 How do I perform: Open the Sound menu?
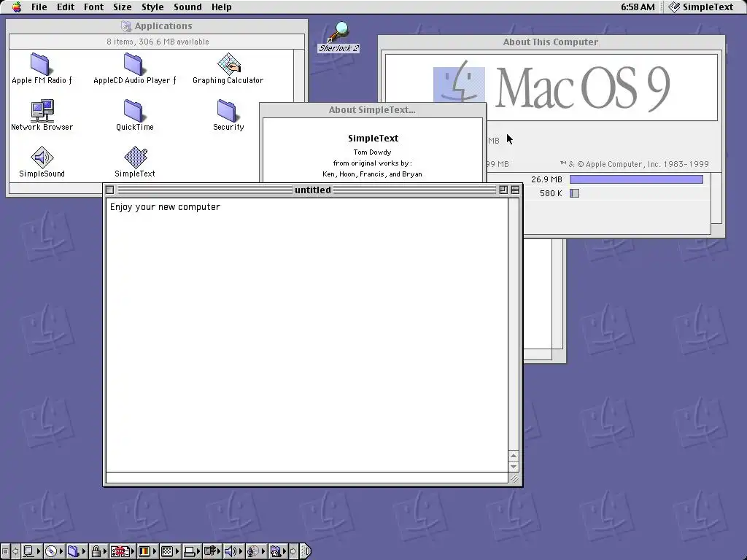coord(187,7)
